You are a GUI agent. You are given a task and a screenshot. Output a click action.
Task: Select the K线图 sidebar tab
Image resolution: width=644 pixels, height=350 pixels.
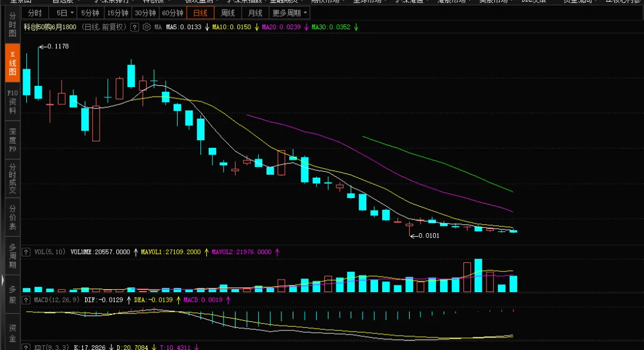point(13,63)
